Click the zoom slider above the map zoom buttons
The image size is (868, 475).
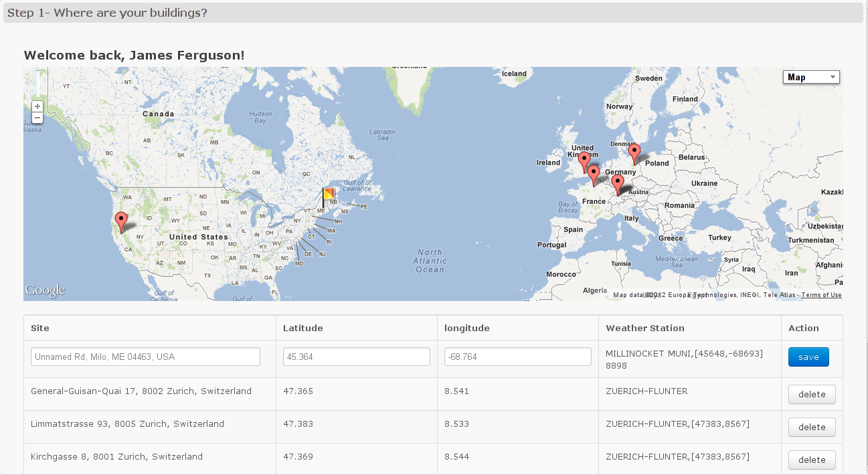pyautogui.click(x=38, y=84)
